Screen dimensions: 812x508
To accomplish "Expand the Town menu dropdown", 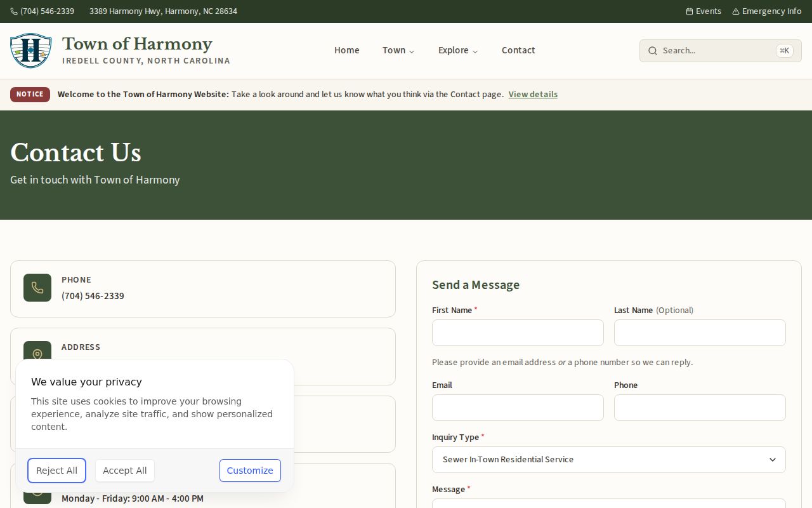I will (x=398, y=50).
